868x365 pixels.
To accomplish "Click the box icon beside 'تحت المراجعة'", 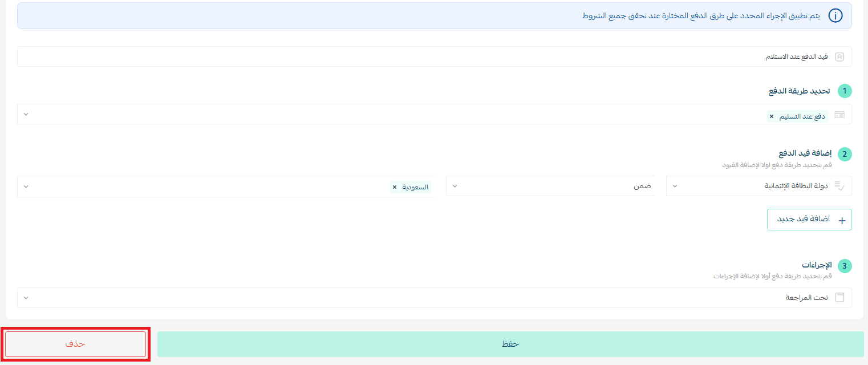I will click(x=839, y=298).
